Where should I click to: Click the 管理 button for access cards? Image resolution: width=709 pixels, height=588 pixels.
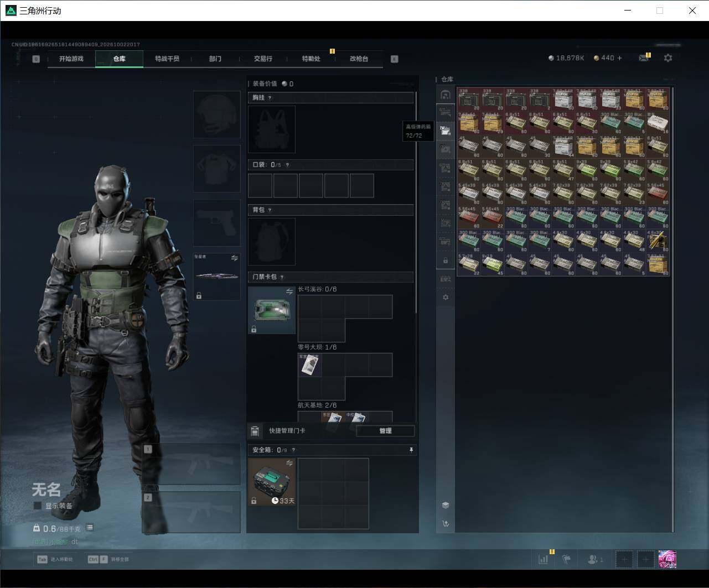tap(385, 431)
